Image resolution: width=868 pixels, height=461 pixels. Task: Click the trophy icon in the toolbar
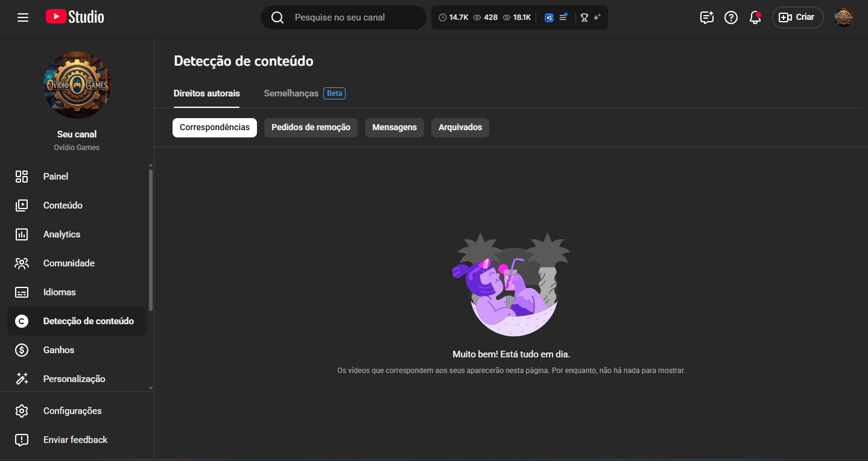(584, 17)
